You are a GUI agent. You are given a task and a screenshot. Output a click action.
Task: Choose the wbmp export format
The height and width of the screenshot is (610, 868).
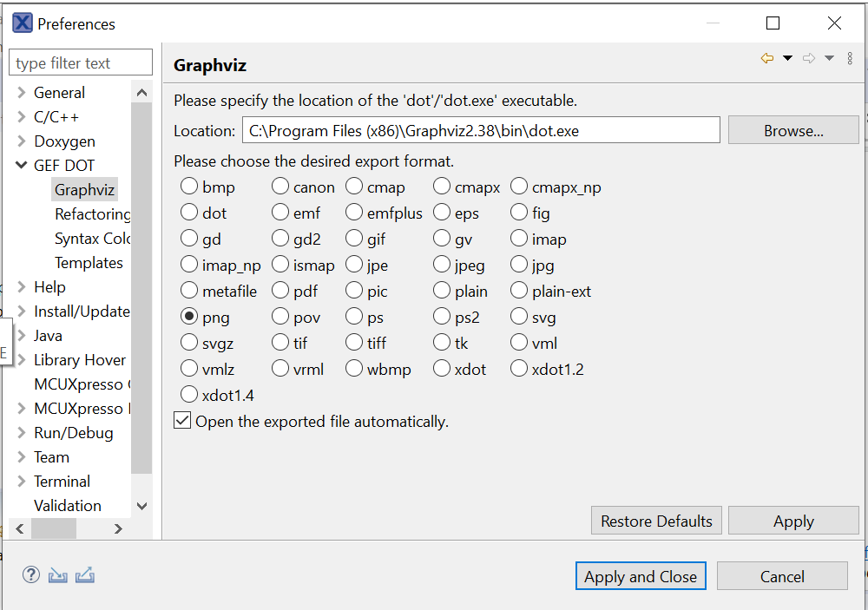click(354, 369)
